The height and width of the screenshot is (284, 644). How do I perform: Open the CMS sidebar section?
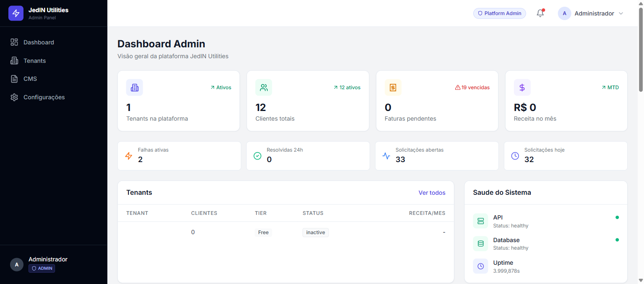point(30,79)
